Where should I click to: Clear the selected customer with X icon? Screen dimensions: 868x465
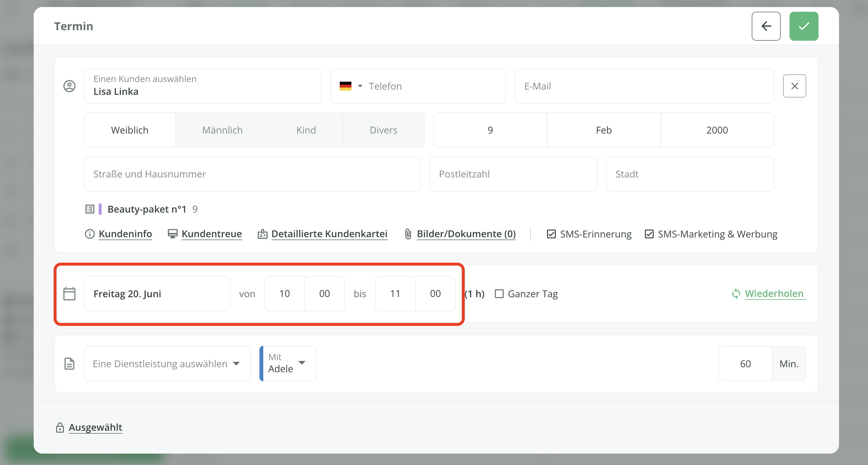(794, 86)
